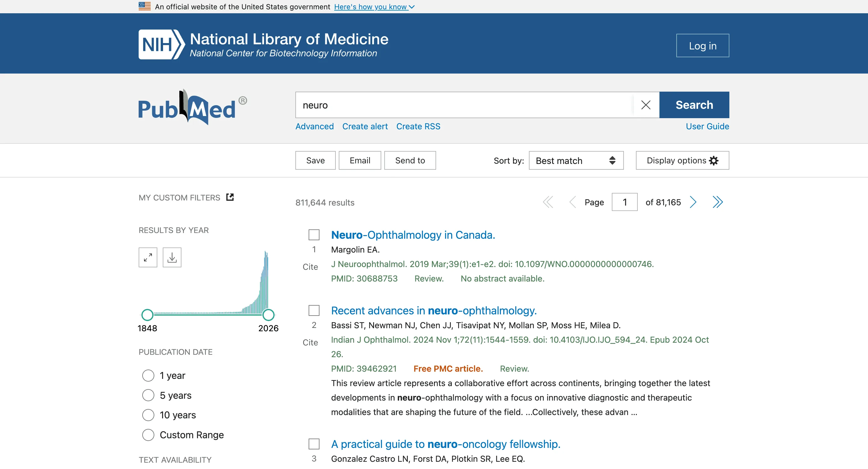Select the 5 years publication date filter
The width and height of the screenshot is (868, 469).
click(148, 395)
